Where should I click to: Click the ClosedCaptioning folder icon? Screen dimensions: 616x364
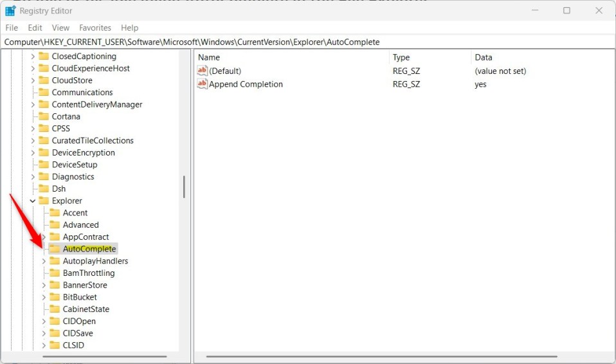tap(44, 56)
